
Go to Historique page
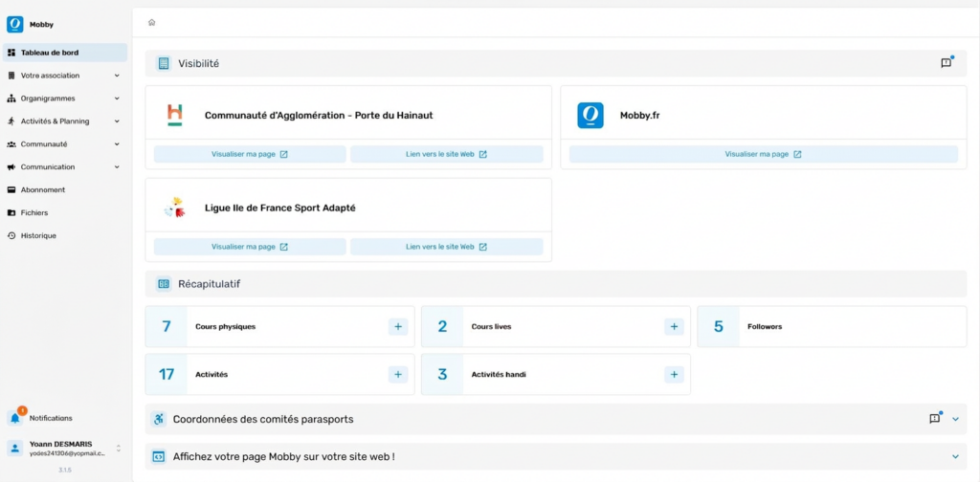click(38, 236)
